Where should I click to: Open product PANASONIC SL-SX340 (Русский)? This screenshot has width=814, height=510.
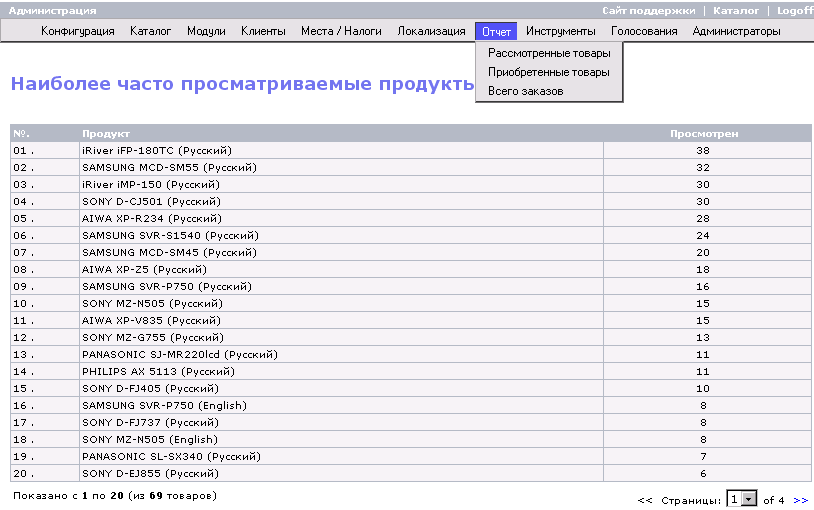[171, 457]
